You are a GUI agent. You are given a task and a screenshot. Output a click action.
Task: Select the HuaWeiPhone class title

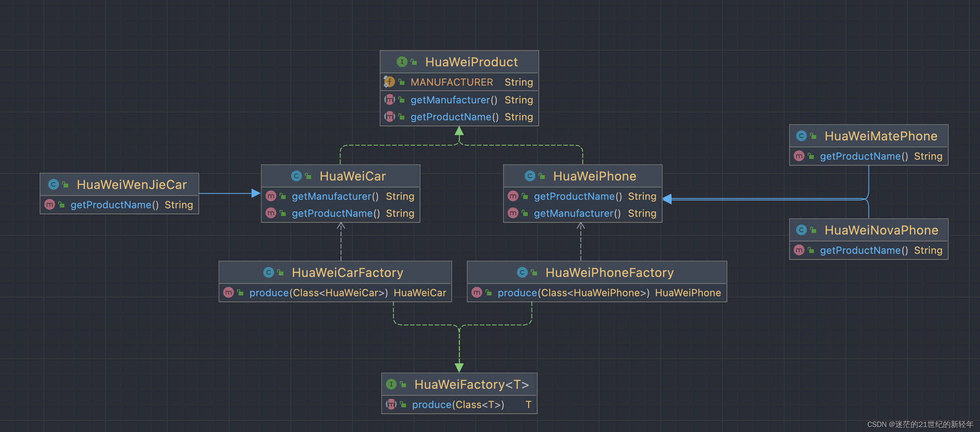pos(594,176)
